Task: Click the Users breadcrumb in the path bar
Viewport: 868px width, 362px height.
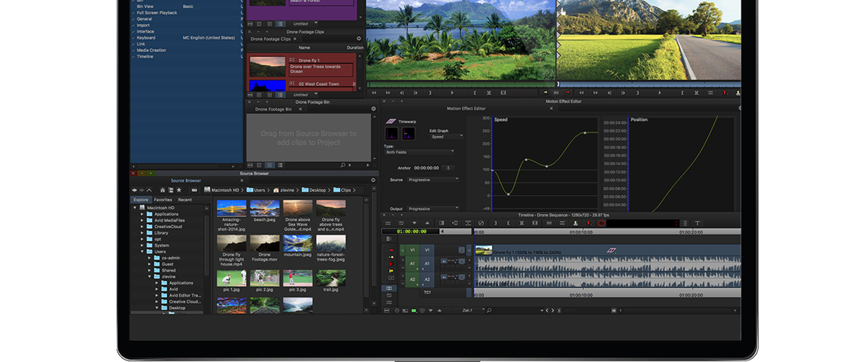Action: click(x=258, y=190)
